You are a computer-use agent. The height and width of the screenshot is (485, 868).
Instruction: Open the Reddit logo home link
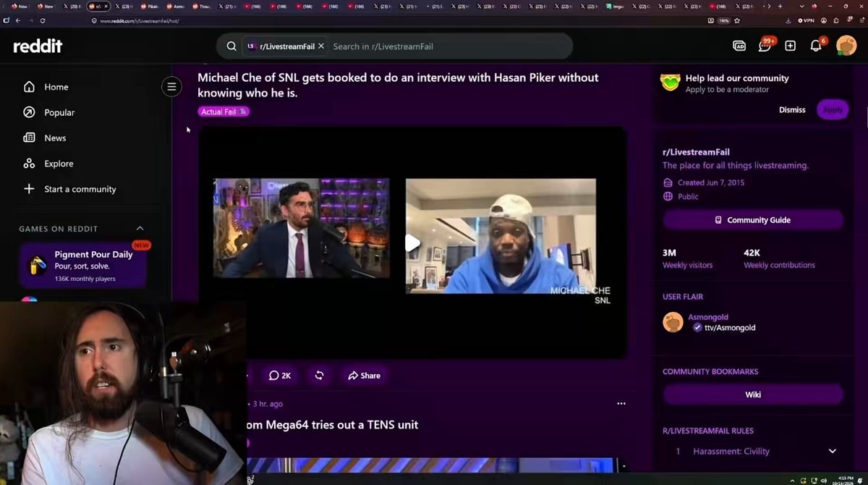pos(38,46)
